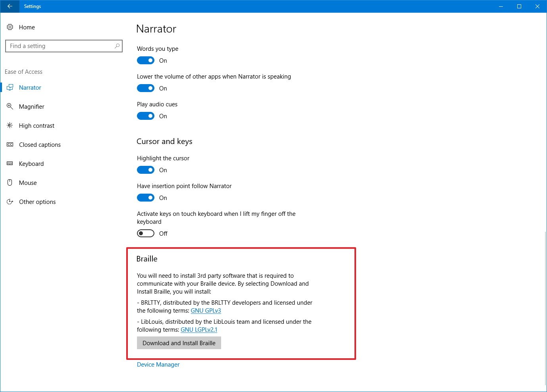Click the search magnifier icon in Find a setting
The height and width of the screenshot is (392, 547).
click(x=117, y=46)
